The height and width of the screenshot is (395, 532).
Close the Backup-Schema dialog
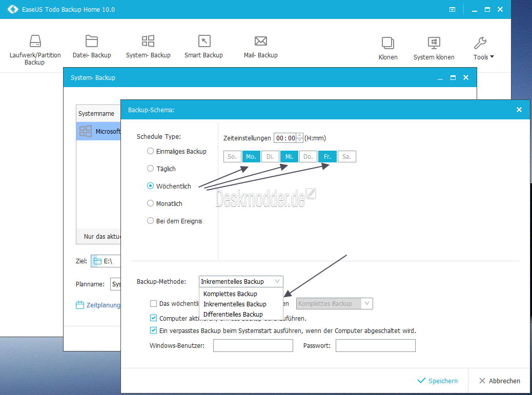[x=519, y=110]
